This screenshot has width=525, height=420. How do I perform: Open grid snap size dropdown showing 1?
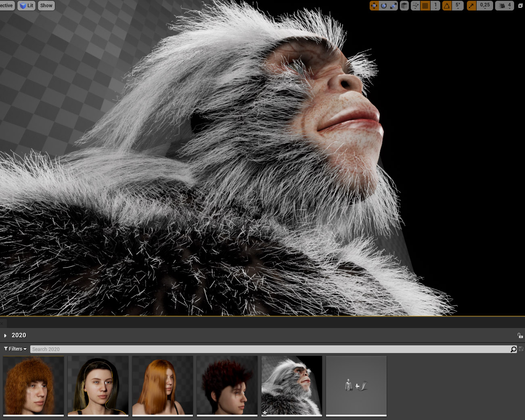click(x=435, y=6)
